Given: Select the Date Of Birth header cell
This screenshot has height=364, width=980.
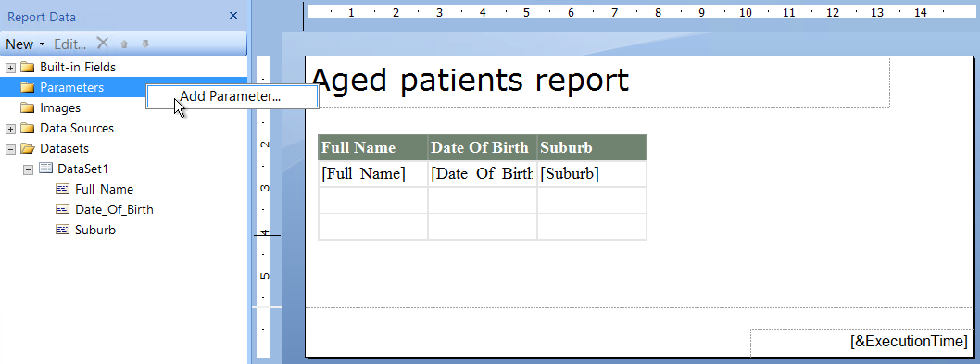Looking at the screenshot, I should [483, 147].
